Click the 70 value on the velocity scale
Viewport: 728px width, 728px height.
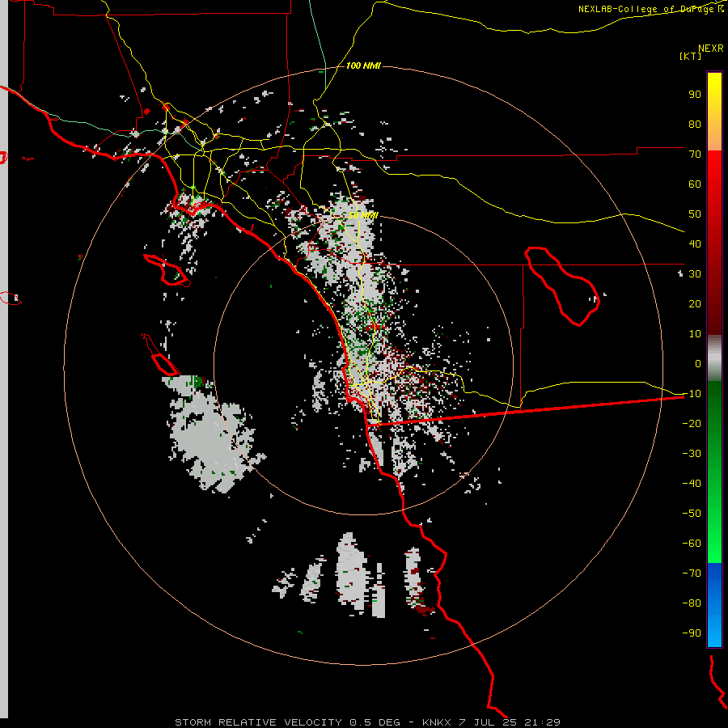(695, 154)
